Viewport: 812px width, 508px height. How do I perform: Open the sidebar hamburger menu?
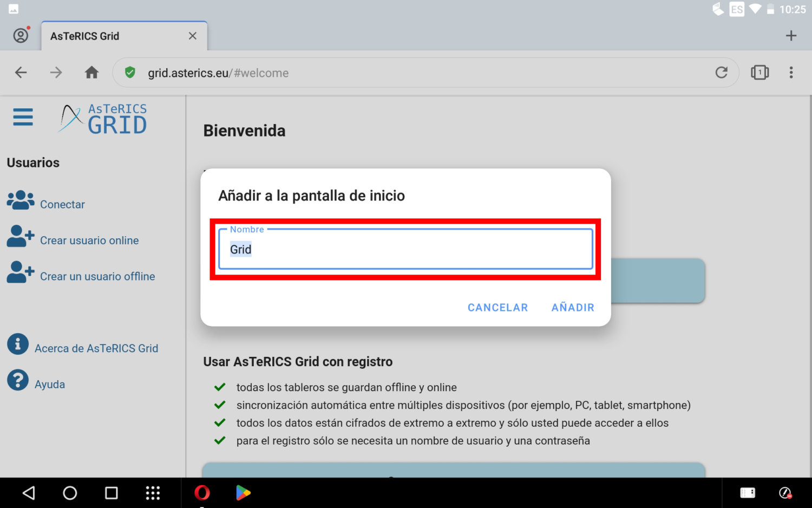[x=23, y=117]
